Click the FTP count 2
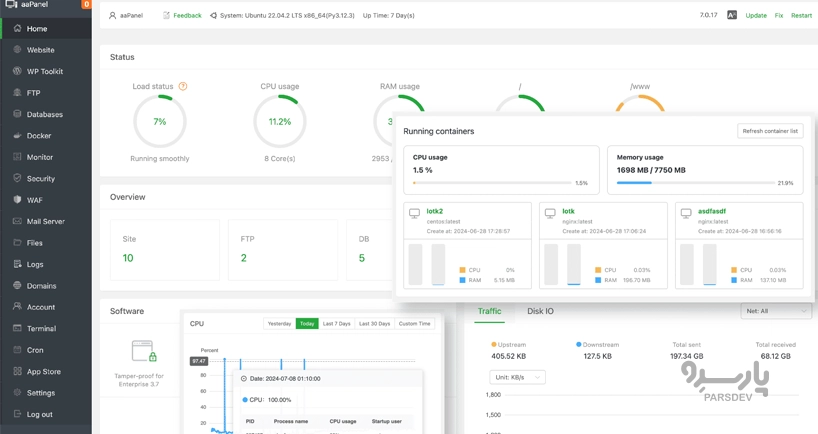This screenshot has height=434, width=818. (x=244, y=258)
